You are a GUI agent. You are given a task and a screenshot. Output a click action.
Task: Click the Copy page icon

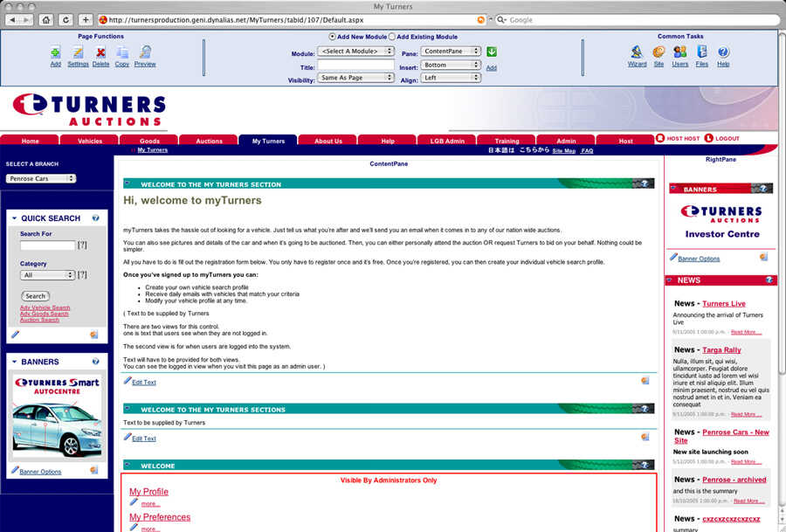click(x=122, y=52)
